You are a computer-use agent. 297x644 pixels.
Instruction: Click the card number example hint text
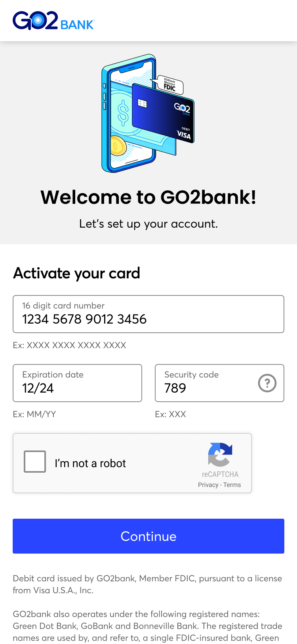click(69, 345)
